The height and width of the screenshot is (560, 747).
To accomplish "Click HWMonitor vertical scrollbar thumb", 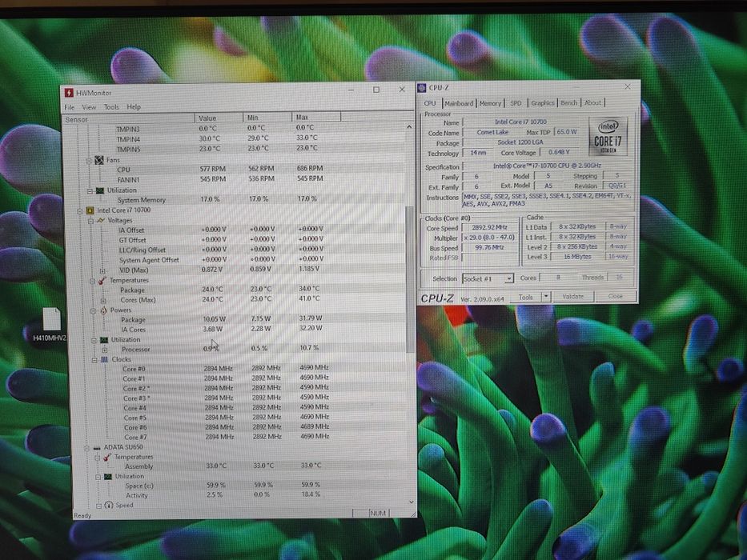I will tap(410, 279).
